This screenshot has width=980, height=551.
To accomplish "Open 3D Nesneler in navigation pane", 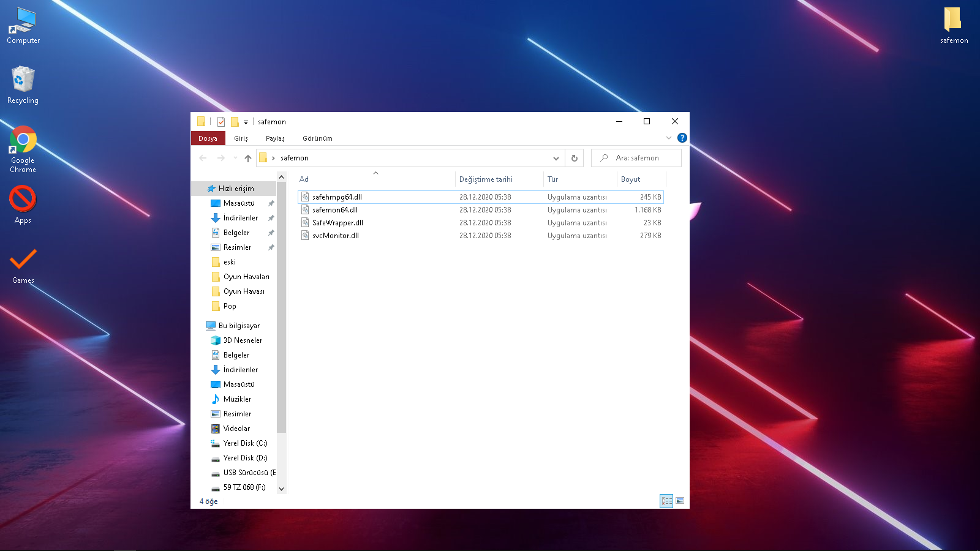I will point(243,340).
